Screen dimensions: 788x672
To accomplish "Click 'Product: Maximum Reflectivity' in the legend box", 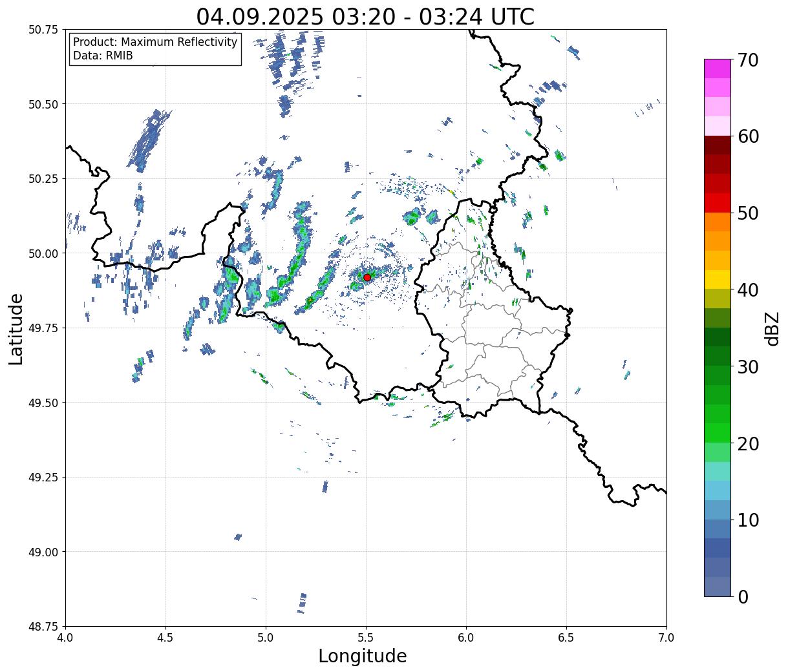I will coord(155,42).
